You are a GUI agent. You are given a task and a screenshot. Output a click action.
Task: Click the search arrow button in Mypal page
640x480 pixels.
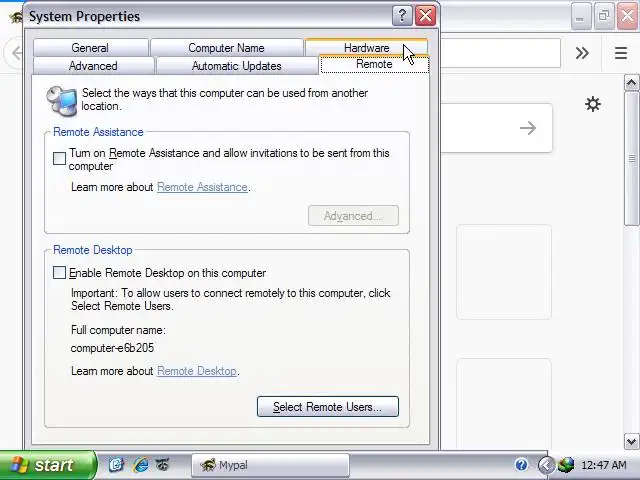[x=528, y=128]
